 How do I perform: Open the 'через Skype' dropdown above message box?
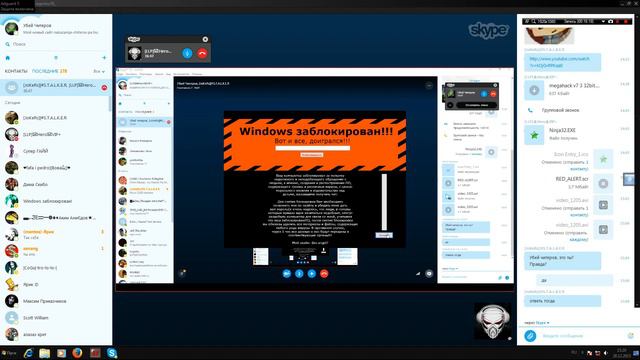(537, 323)
